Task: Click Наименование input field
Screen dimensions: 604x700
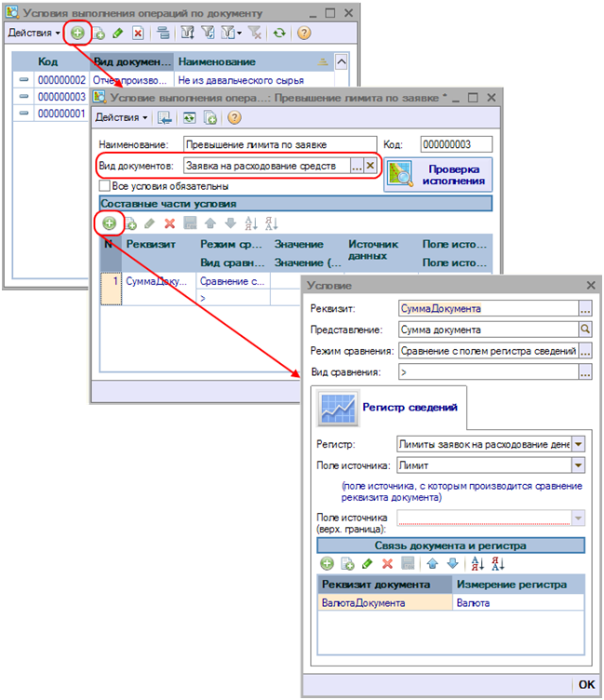Action: coord(279,144)
